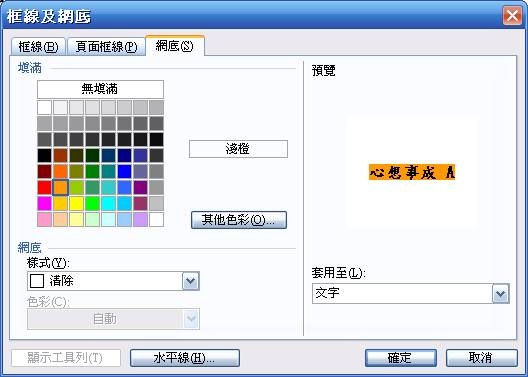Viewport: 528px width, 377px height.
Task: Switch to the 框線(B) tab
Action: [x=38, y=46]
